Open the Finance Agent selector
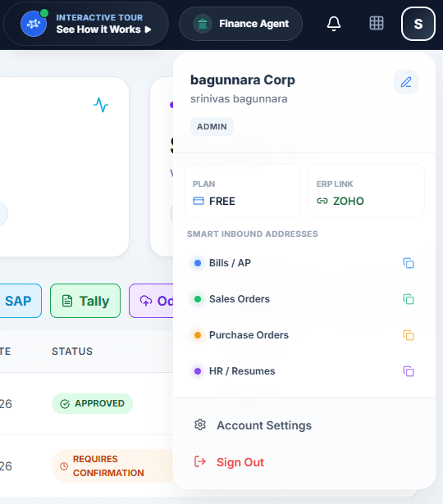 240,24
